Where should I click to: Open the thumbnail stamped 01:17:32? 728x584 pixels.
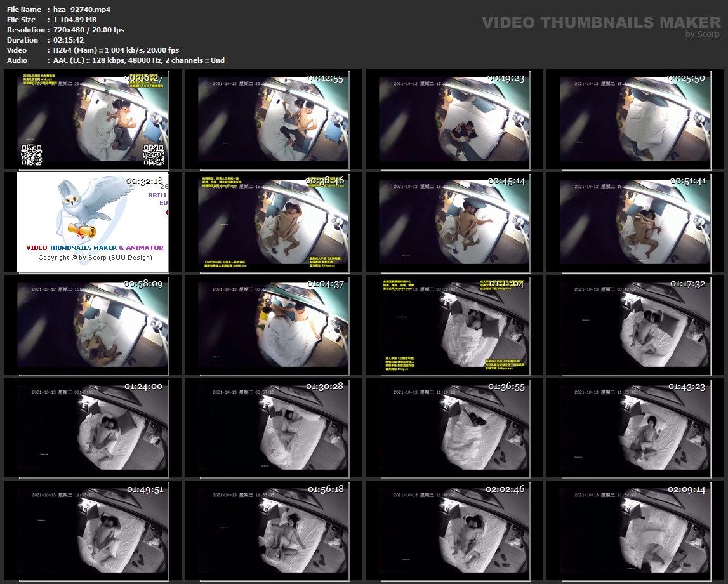click(635, 324)
